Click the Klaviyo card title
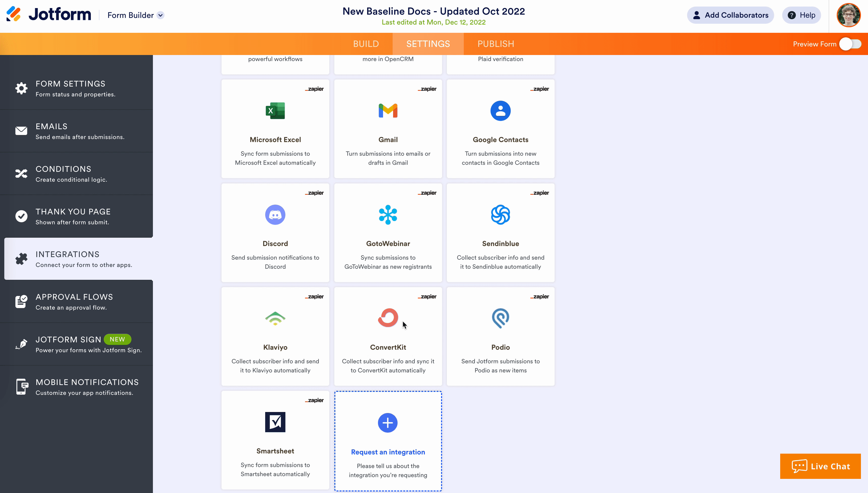This screenshot has width=868, height=493. (275, 347)
